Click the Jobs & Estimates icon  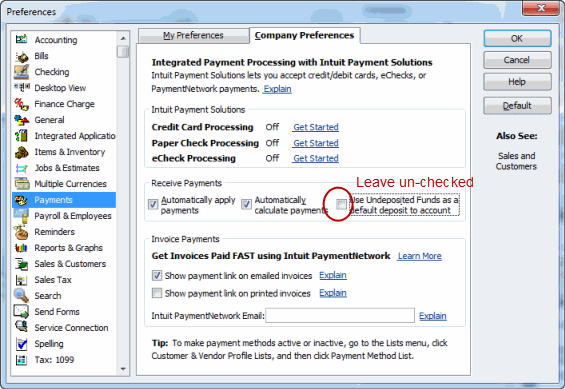coord(22,168)
